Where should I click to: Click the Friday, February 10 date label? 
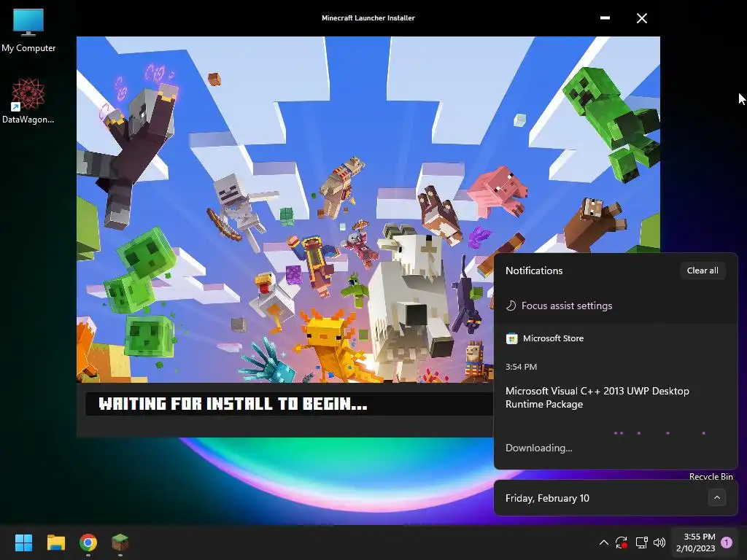click(547, 498)
